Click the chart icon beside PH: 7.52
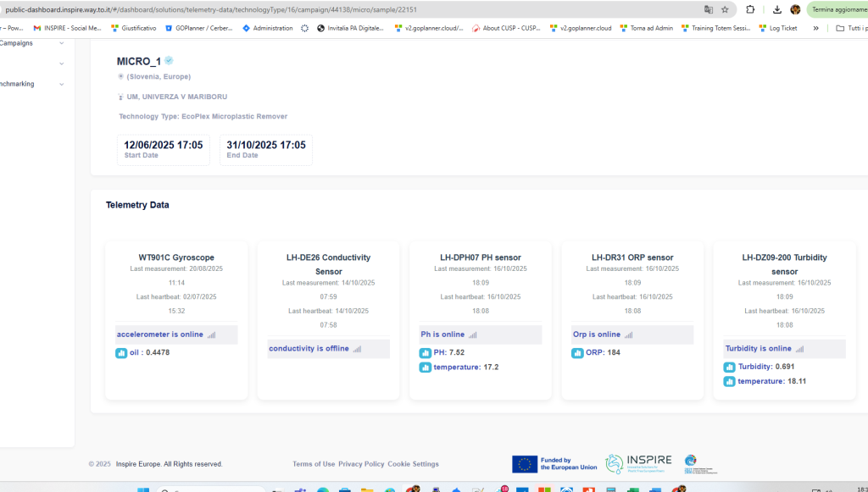868x492 pixels. tap(426, 352)
